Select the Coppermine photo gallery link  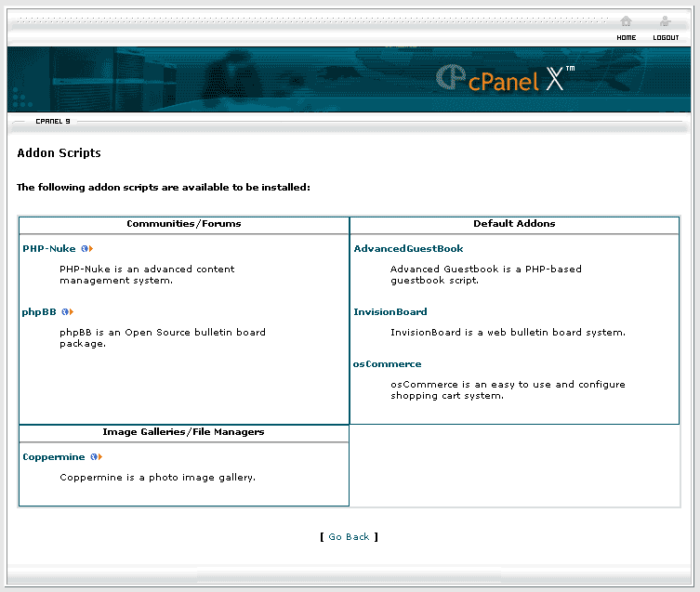tap(54, 457)
